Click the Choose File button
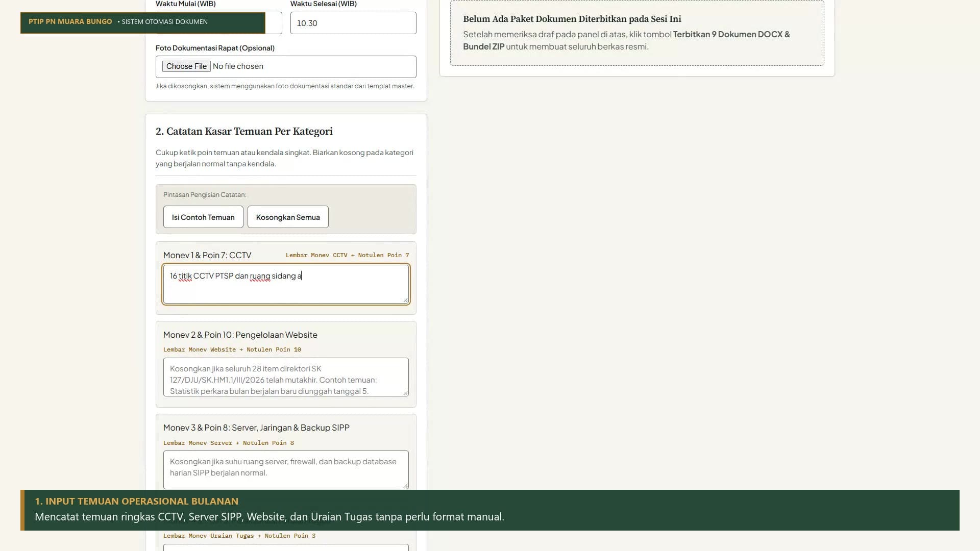The height and width of the screenshot is (551, 980). pyautogui.click(x=186, y=66)
